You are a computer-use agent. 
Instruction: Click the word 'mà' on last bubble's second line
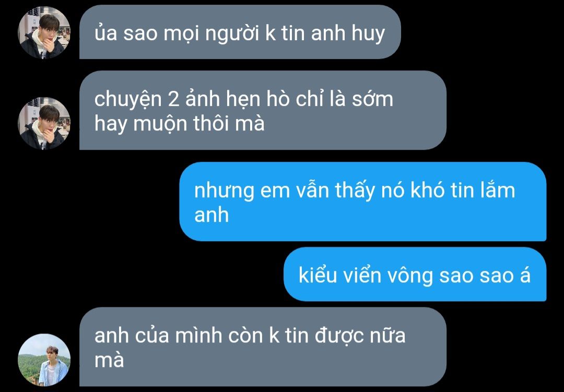coord(109,360)
